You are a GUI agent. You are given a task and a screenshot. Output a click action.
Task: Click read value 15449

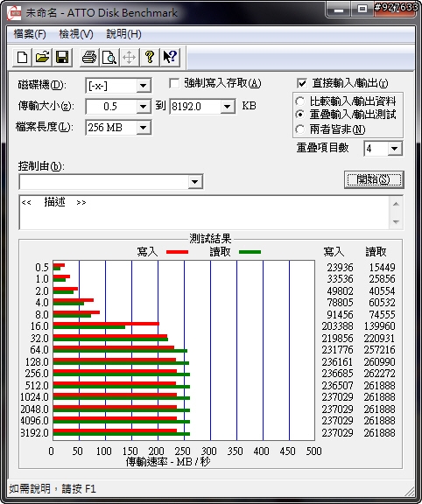click(x=382, y=267)
